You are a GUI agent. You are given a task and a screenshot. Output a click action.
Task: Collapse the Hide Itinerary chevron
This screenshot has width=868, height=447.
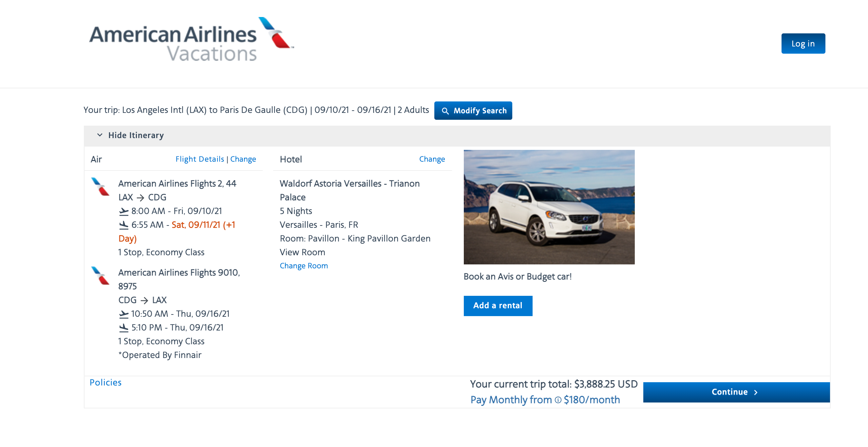point(100,135)
